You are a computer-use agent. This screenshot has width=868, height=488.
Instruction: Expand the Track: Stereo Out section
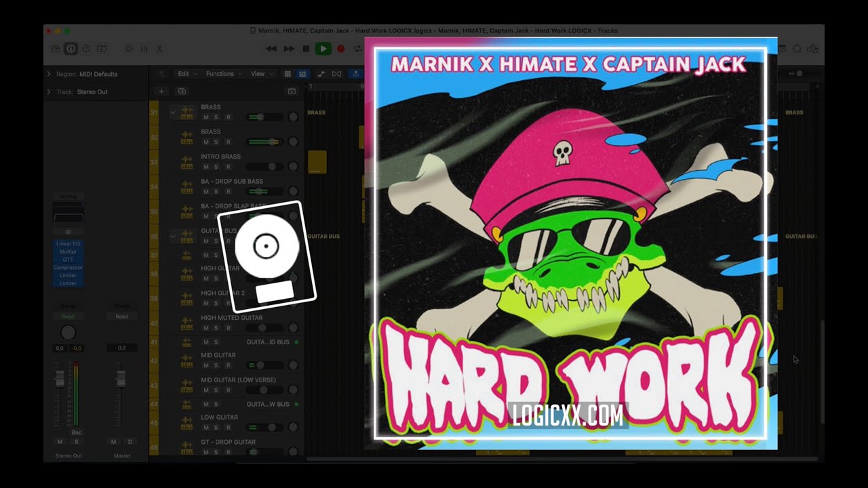coord(49,91)
